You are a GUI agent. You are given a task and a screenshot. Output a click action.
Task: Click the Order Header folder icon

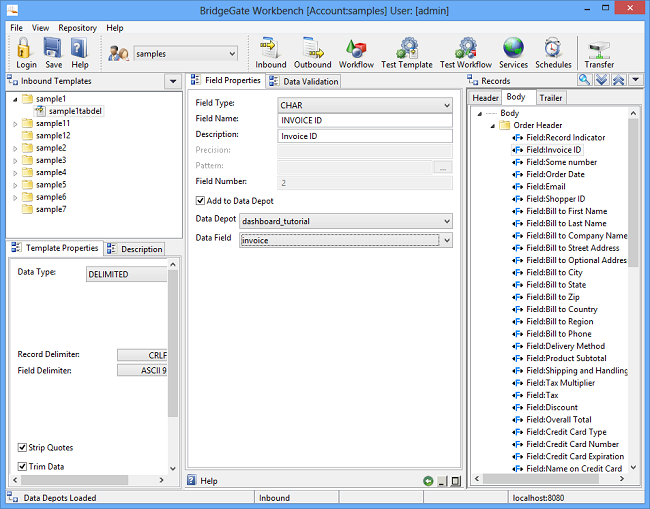pyautogui.click(x=504, y=125)
